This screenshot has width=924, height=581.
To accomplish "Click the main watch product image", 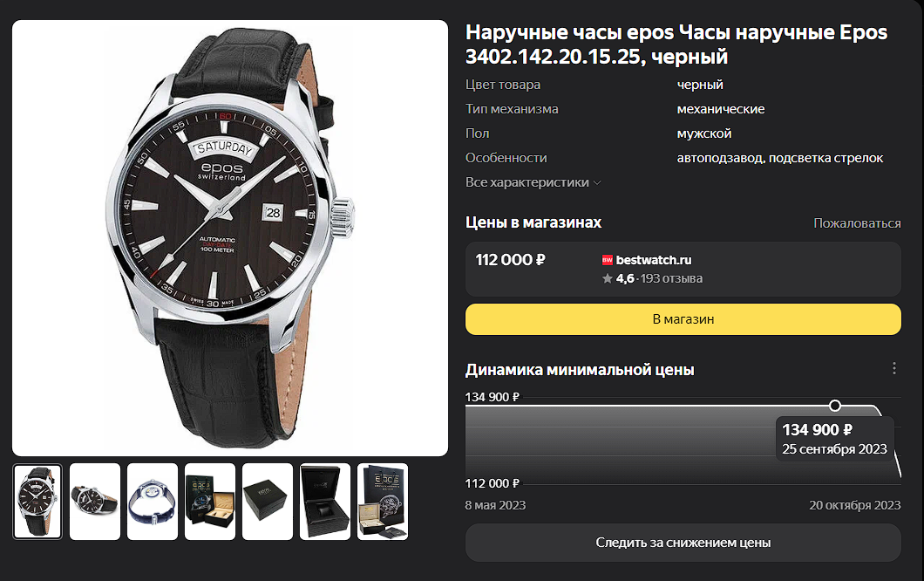I will coord(230,237).
